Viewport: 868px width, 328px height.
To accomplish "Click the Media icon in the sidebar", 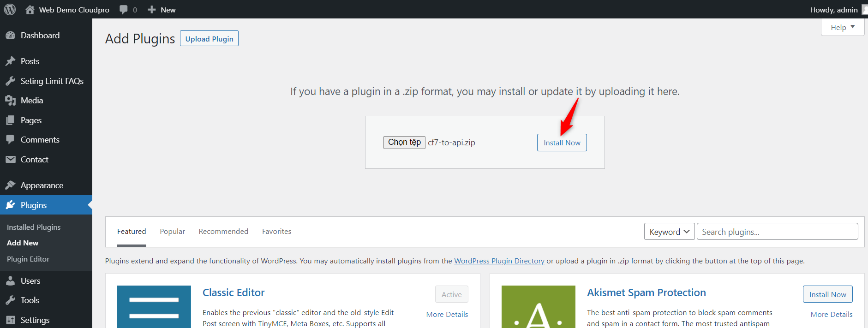I will pos(11,101).
